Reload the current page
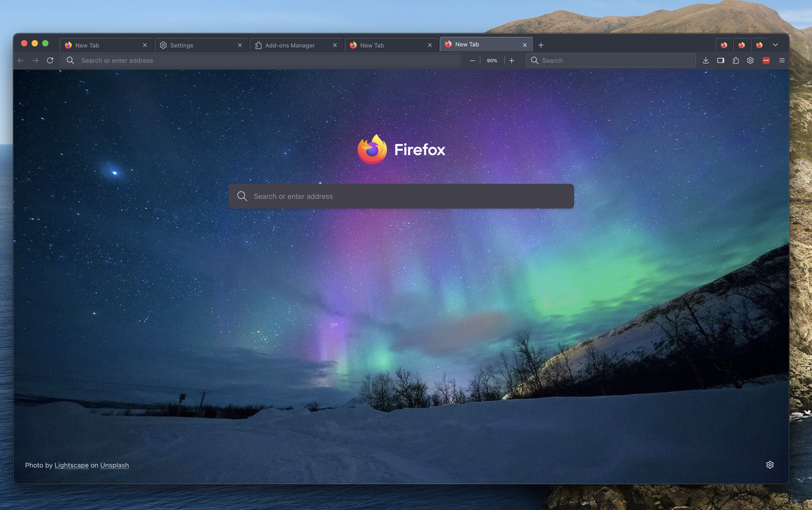This screenshot has width=812, height=510. (50, 61)
